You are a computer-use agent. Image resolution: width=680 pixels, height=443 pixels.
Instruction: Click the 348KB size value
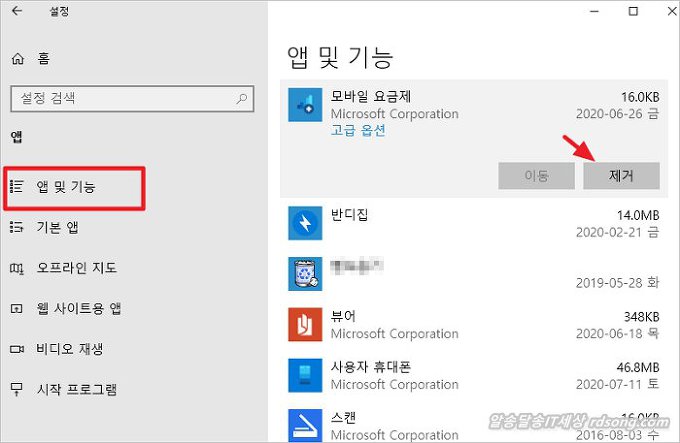click(x=641, y=317)
